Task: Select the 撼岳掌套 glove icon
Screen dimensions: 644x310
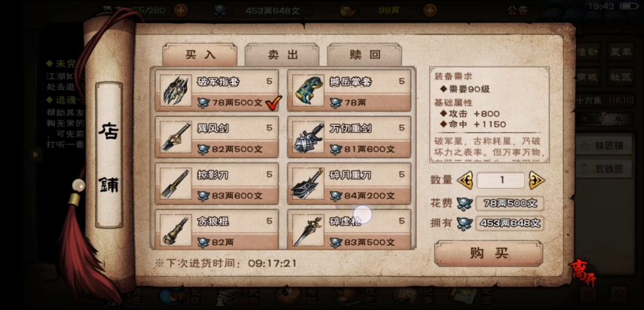Action: [308, 91]
